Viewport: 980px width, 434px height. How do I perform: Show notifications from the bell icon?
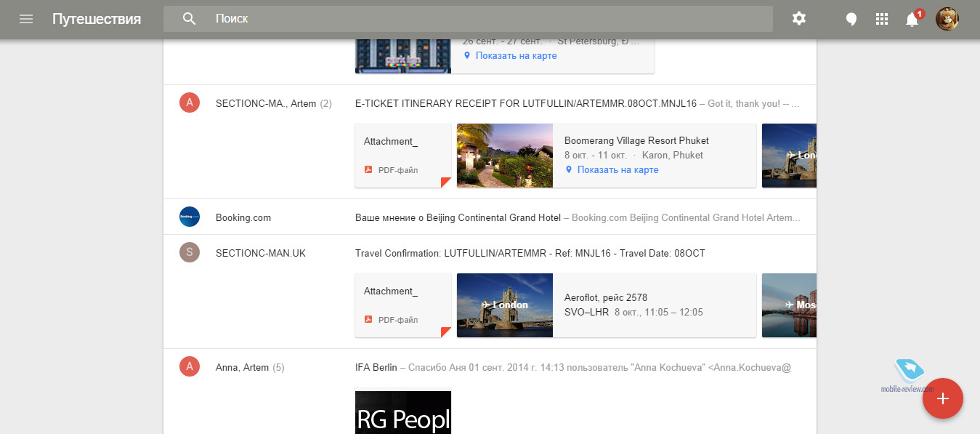pyautogui.click(x=912, y=19)
